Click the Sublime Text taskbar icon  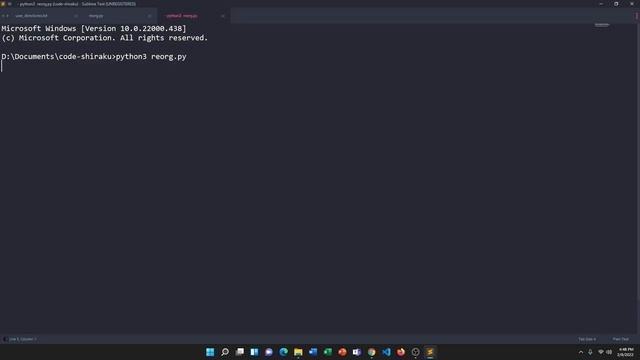430,352
